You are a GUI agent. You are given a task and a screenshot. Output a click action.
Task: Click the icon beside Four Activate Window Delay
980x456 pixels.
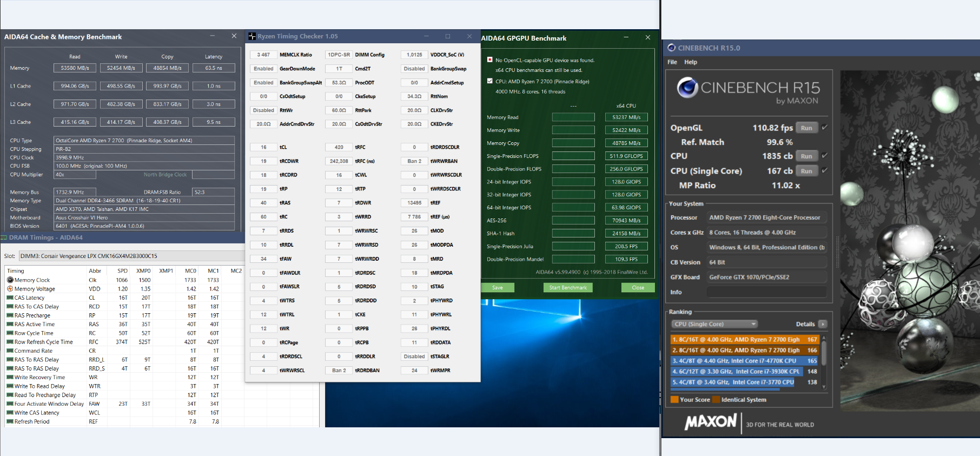coord(10,404)
